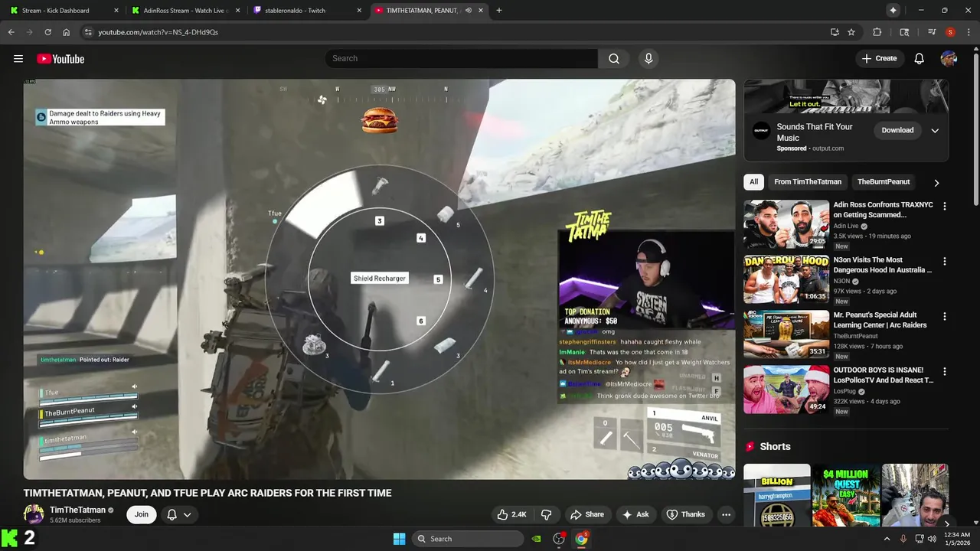Switch to stableronaldo - Twitch tab

(x=307, y=11)
